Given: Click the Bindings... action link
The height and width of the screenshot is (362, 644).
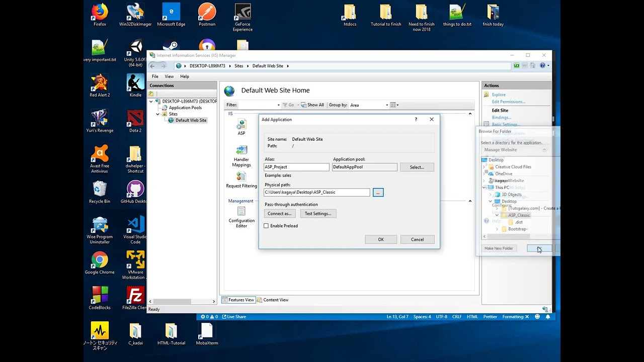Looking at the screenshot, I should click(x=502, y=118).
